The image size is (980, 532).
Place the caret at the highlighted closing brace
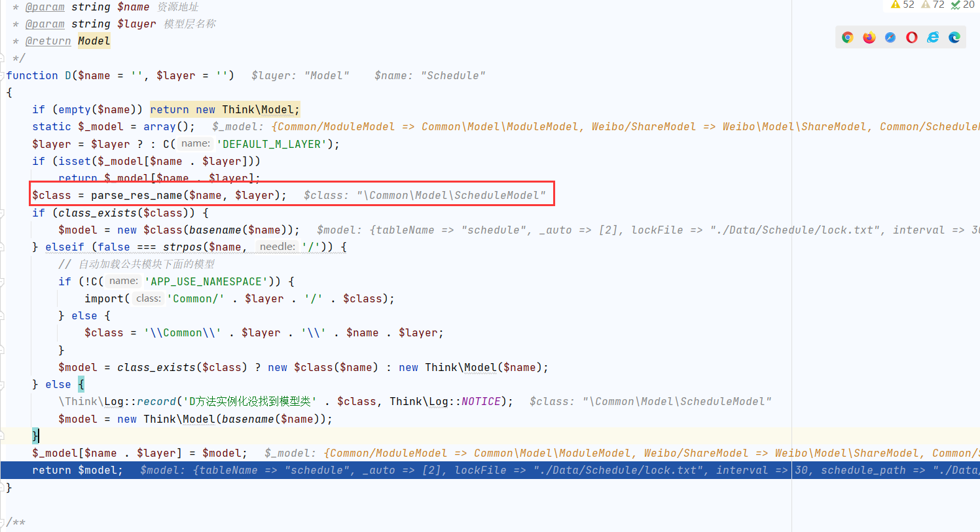pos(36,436)
